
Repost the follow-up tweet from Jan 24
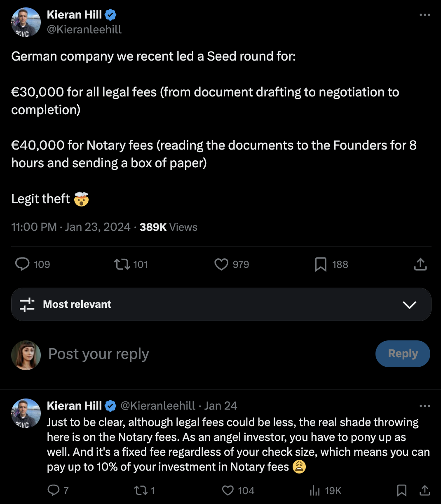140,490
